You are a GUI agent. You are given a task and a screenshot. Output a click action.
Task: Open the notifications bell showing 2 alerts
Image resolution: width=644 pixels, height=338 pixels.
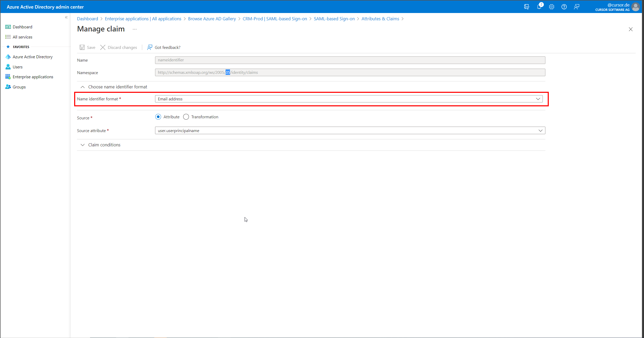point(539,7)
